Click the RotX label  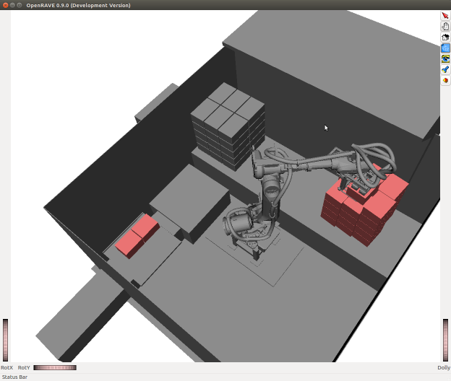[x=7, y=368]
